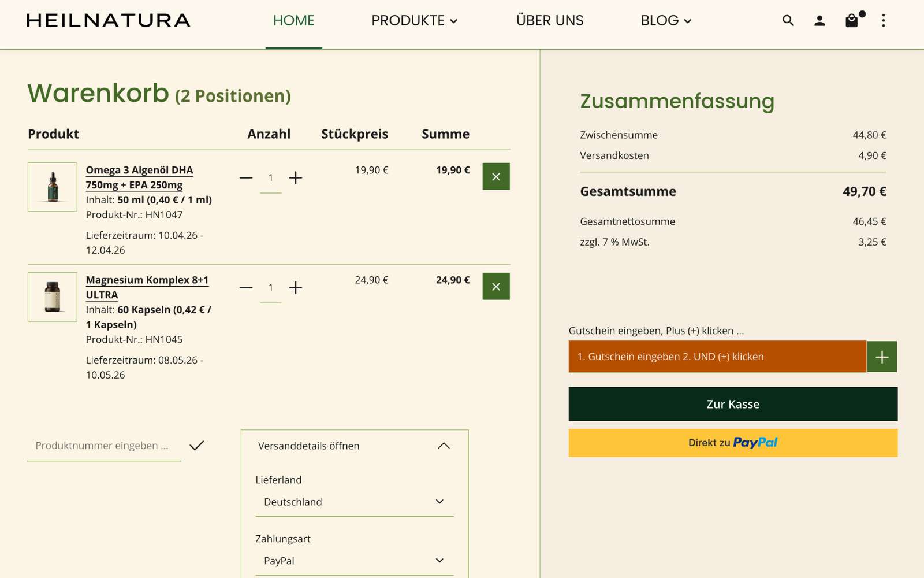Expand the PRODUKTE menu
924x578 pixels.
[x=414, y=21]
